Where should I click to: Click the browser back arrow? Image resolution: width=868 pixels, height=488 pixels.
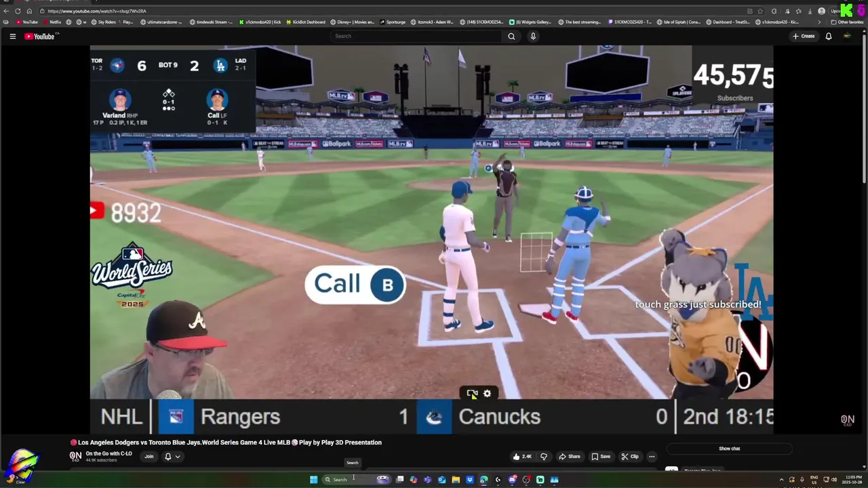[x=6, y=11]
